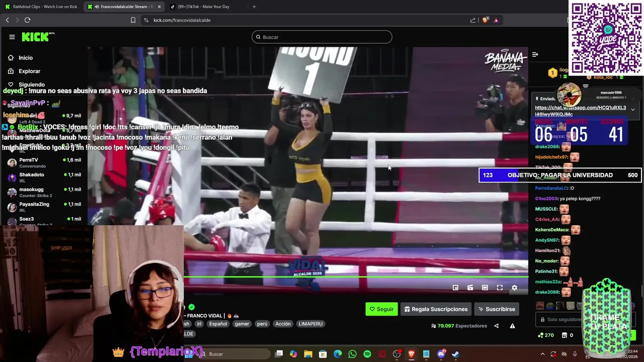Toggle theater mode in player
The height and width of the screenshot is (362, 644).
(485, 288)
